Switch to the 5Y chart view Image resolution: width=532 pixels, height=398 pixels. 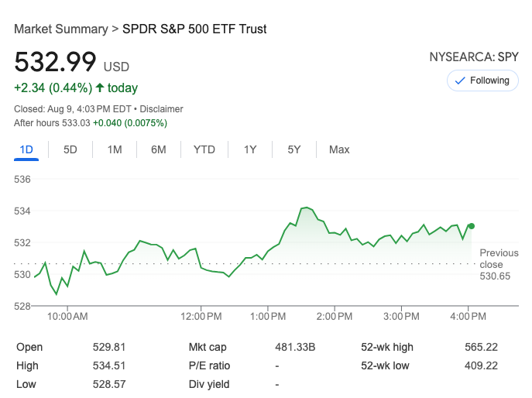point(294,149)
